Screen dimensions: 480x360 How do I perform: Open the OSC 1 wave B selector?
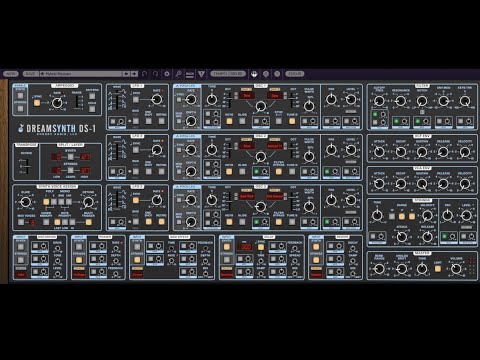tap(275, 96)
